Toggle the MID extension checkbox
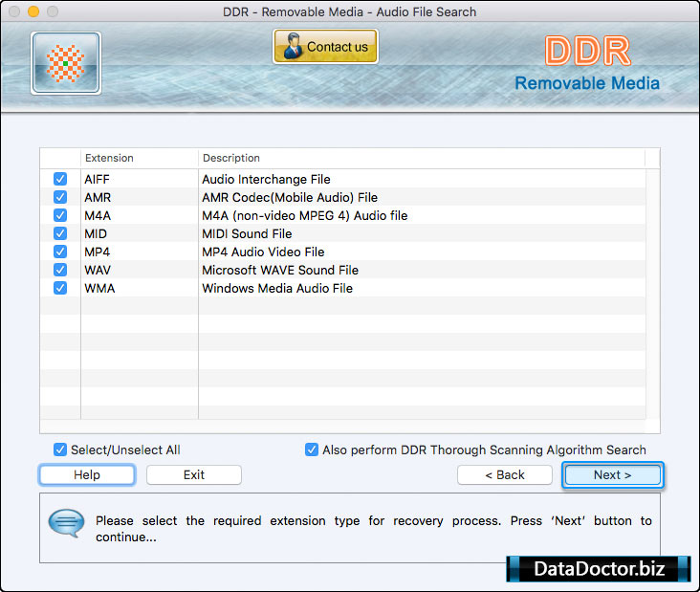Screen dimensions: 700x592 [x=60, y=233]
